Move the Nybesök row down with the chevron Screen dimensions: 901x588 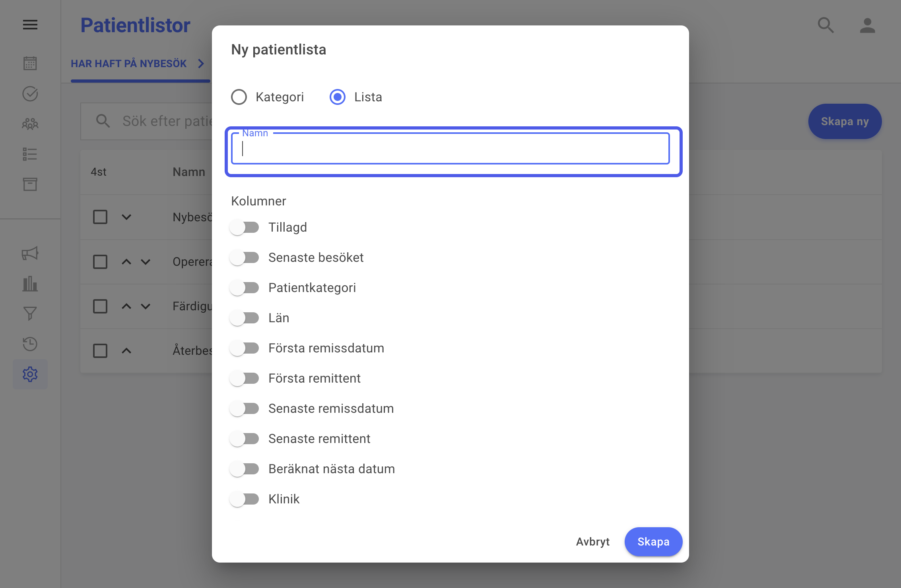(x=126, y=217)
